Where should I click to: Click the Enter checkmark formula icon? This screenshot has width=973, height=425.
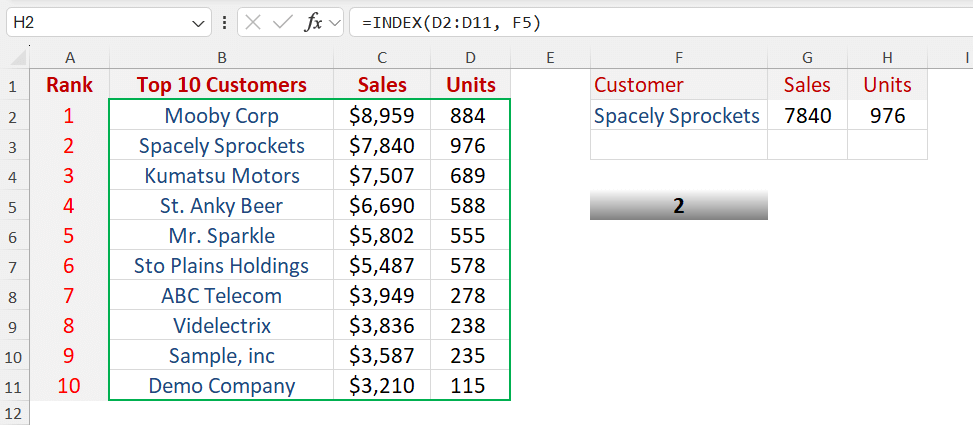point(283,22)
